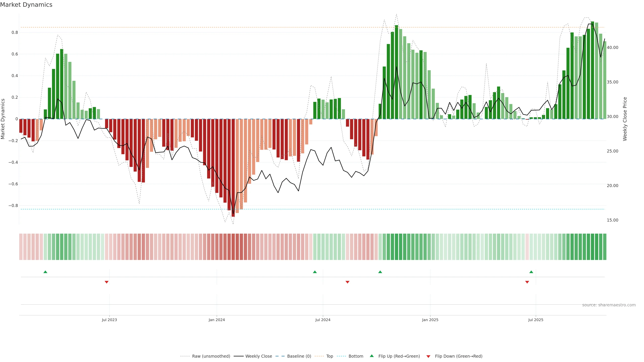
Task: Click the Market Dynamics chart title
Action: tap(26, 5)
